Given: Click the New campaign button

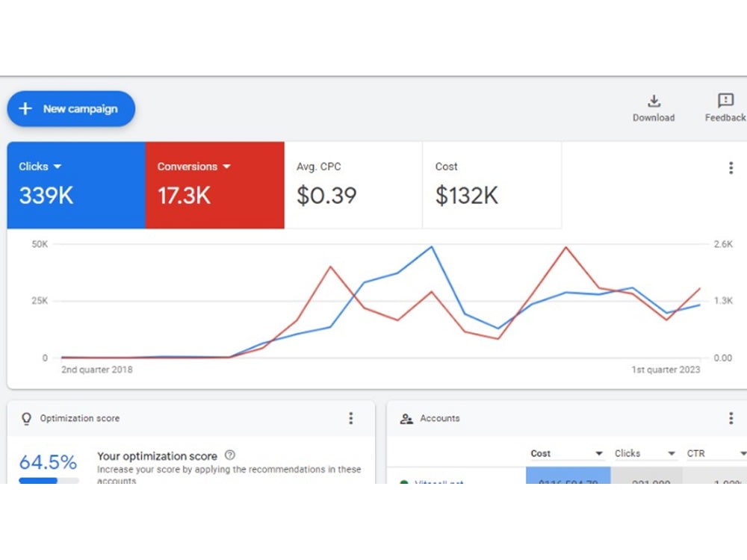Looking at the screenshot, I should 71,109.
